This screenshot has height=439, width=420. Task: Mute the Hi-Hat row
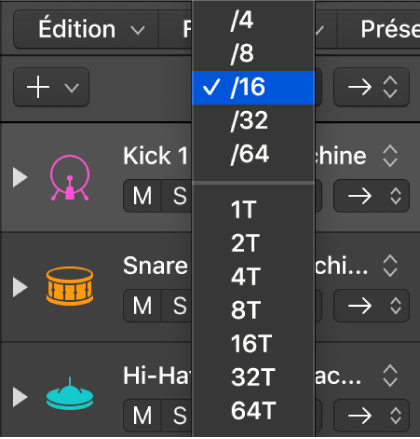point(142,416)
